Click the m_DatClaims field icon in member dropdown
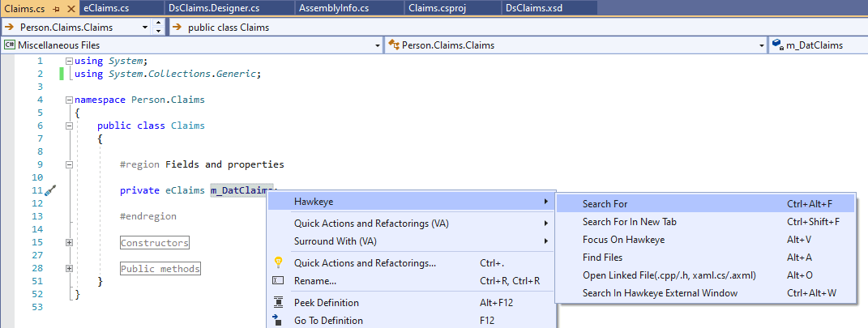Screen dimensions: 868x328 777,45
